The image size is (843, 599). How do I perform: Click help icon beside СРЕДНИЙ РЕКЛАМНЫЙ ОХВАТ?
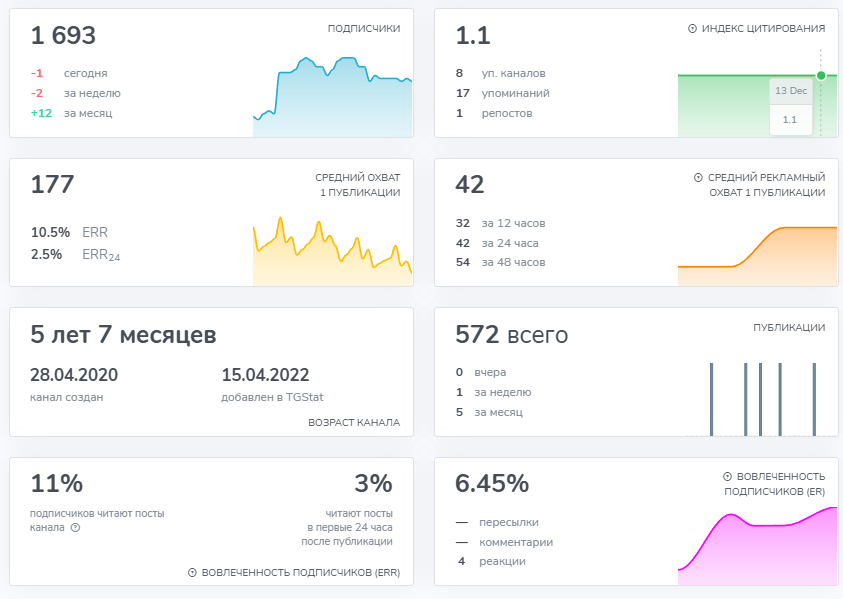pyautogui.click(x=698, y=177)
